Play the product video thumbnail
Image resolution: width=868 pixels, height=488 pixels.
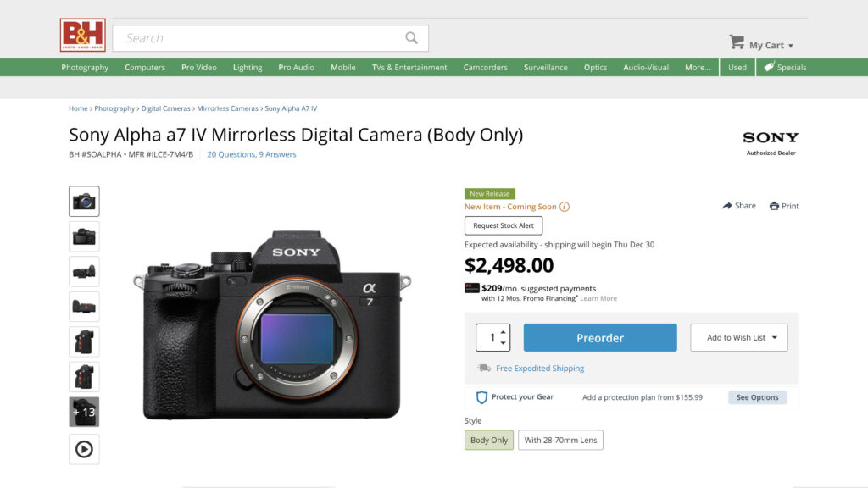[84, 449]
